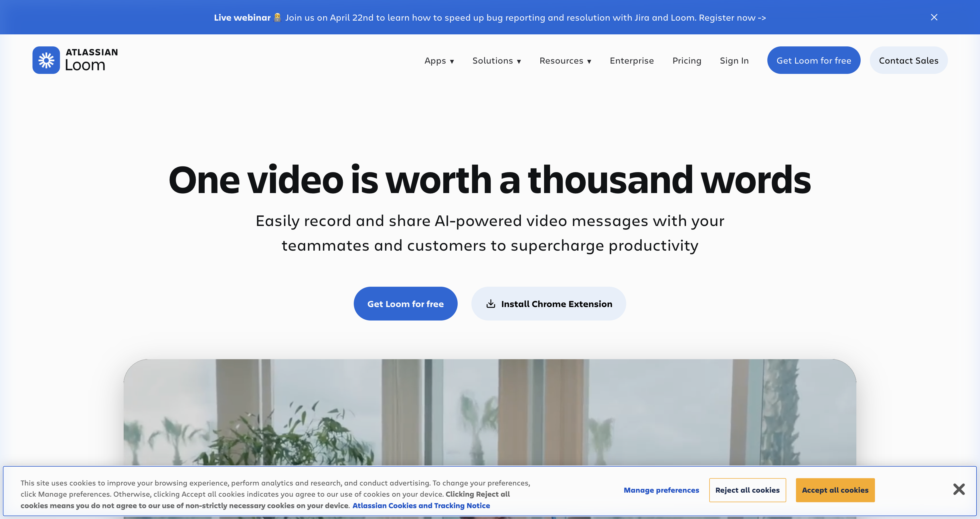Click the download icon on Install Chrome Extension
Image resolution: width=980 pixels, height=519 pixels.
pyautogui.click(x=491, y=304)
